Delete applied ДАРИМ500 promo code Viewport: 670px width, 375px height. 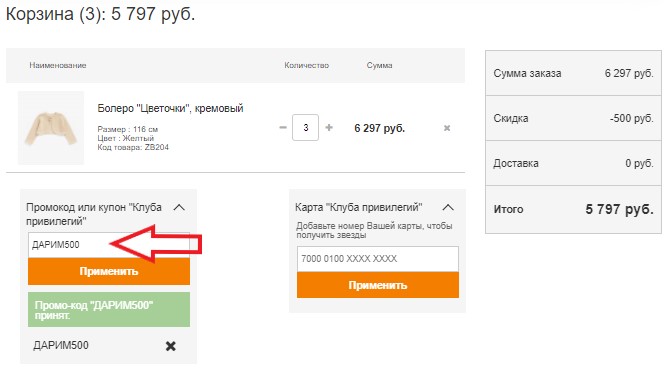(170, 346)
